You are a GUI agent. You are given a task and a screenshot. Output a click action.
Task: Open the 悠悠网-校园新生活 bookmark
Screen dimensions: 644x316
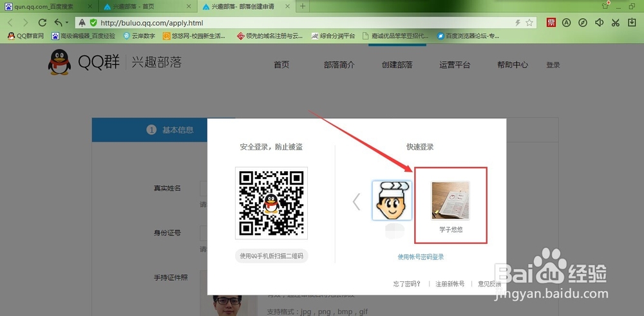coord(194,36)
